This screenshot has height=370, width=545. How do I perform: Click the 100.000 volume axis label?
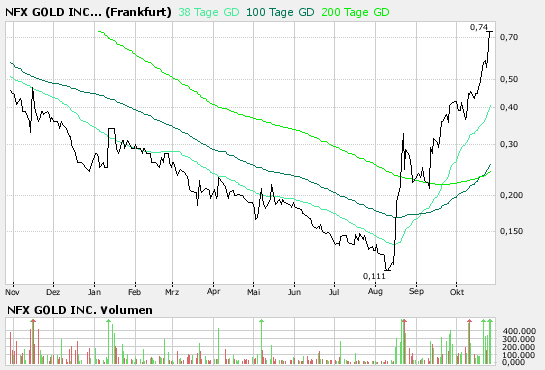pos(518,355)
